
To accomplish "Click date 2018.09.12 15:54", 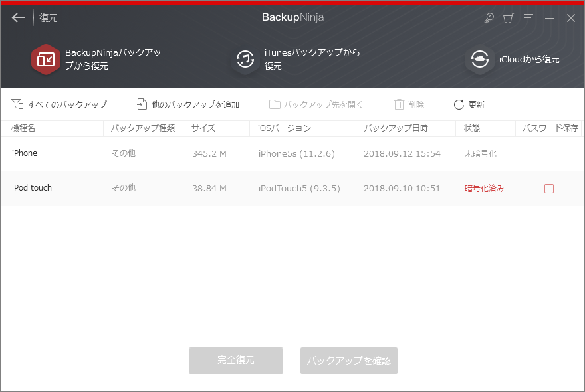I will [402, 153].
